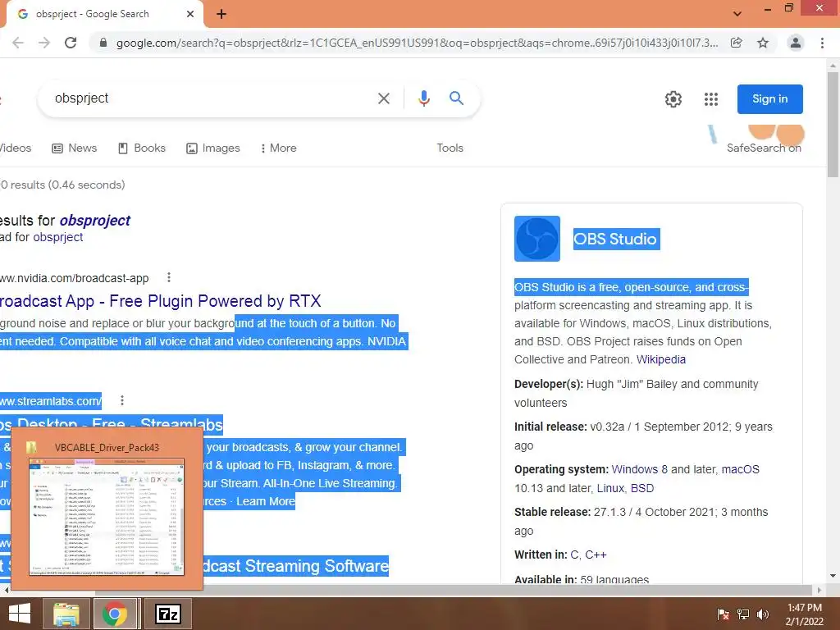Search instead for obsprject
This screenshot has width=840, height=630.
pos(58,237)
